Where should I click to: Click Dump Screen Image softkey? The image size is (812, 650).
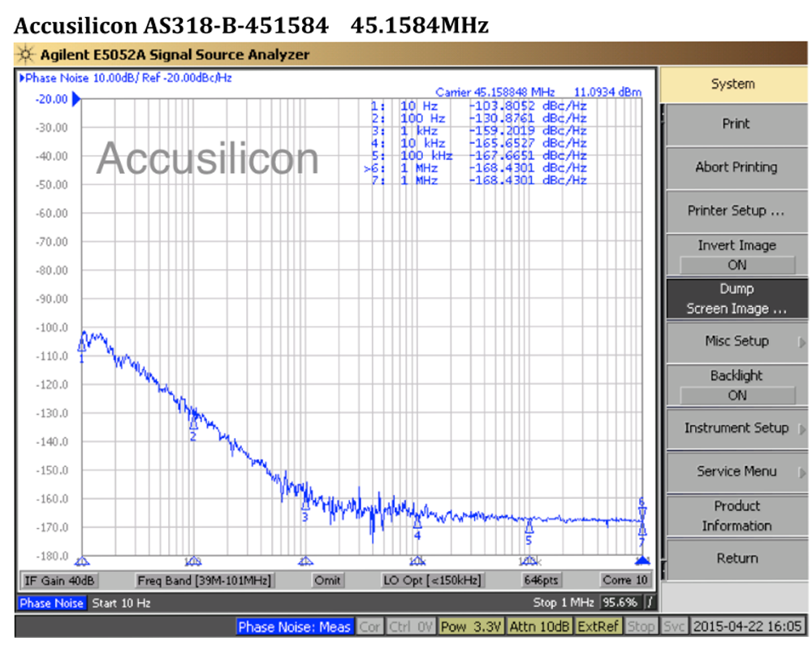pos(736,298)
